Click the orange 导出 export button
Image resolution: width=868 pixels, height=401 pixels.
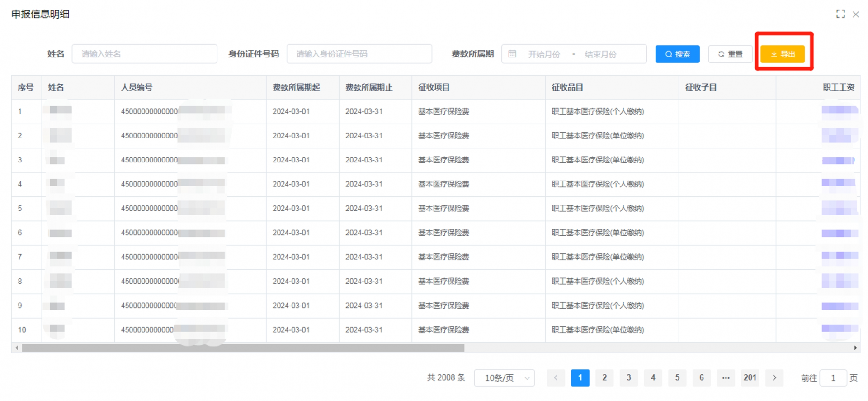pyautogui.click(x=783, y=54)
